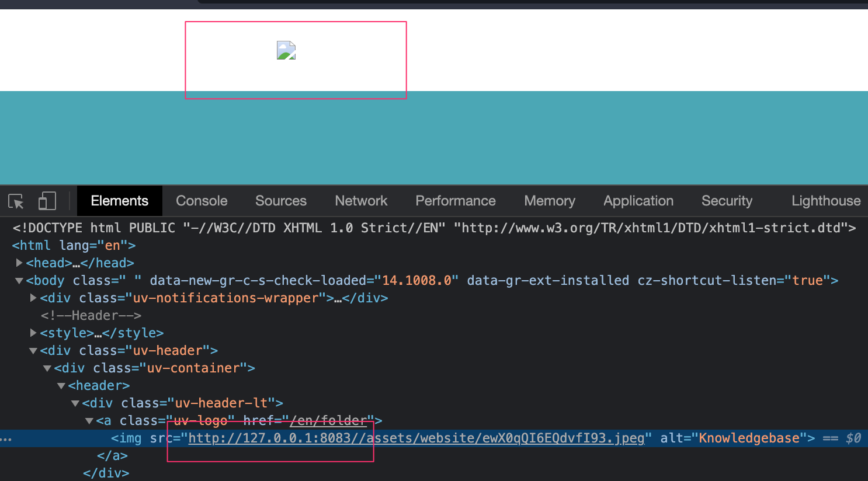Collapse the uv-logo anchor node

point(89,421)
